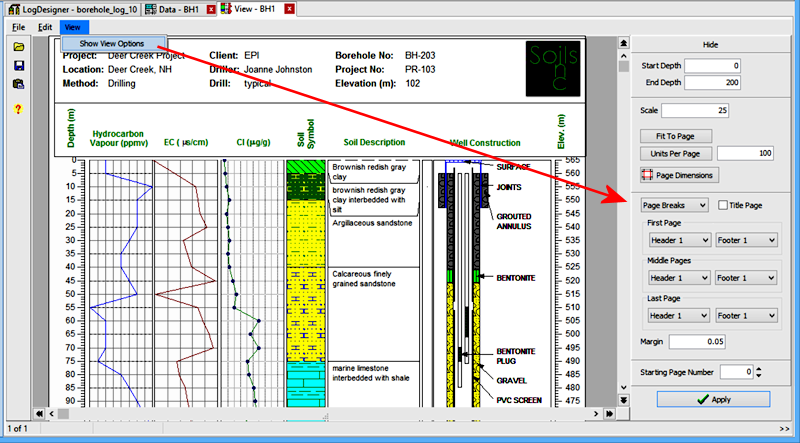800x443 pixels.
Task: Click the Apply button
Action: pyautogui.click(x=713, y=399)
